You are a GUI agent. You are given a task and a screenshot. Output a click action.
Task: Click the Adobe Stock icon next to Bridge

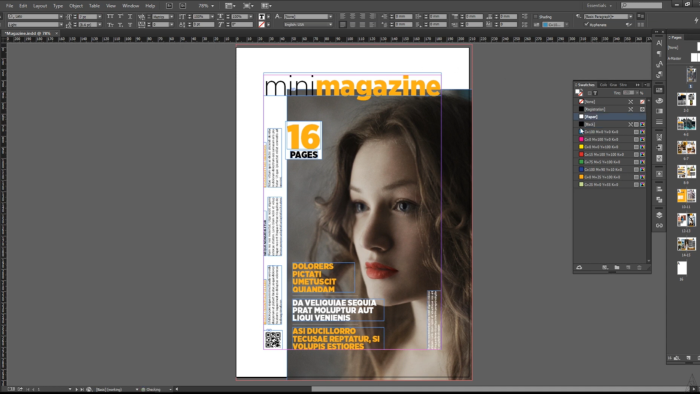tap(183, 6)
